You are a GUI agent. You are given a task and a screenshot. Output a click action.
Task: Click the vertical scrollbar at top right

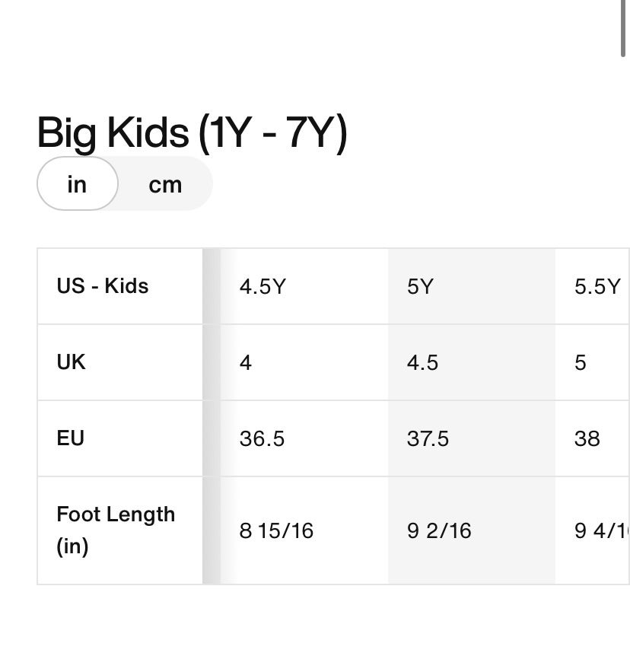[622, 28]
